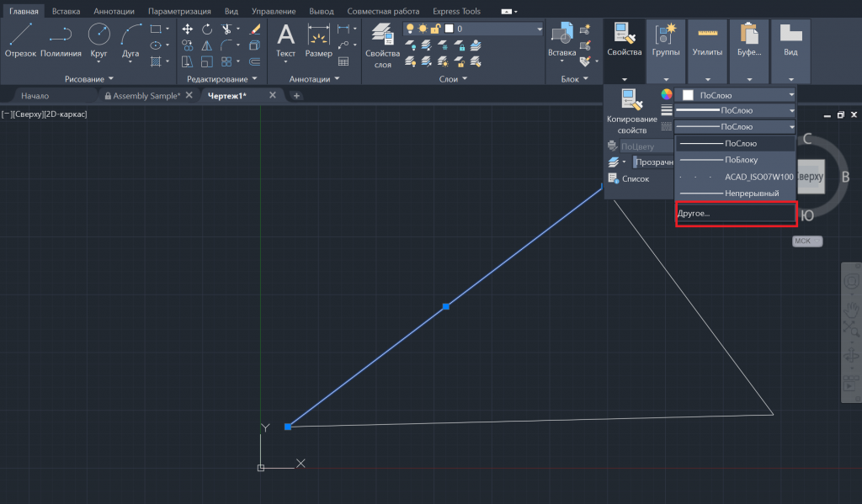
Task: Open the Группы panel button
Action: [666, 50]
